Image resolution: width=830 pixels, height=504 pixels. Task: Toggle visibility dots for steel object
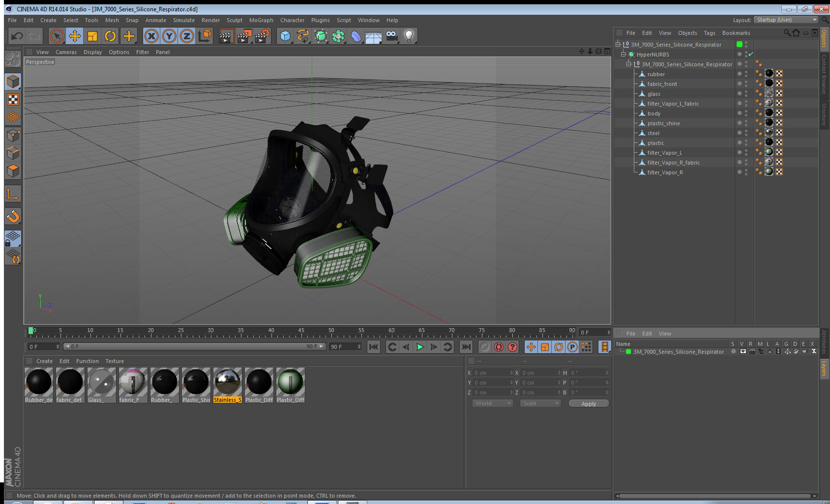[746, 133]
